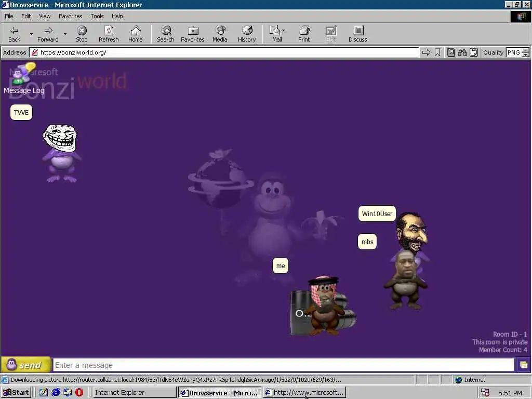
Task: Click the third quick launch icon
Action: [x=68, y=393]
